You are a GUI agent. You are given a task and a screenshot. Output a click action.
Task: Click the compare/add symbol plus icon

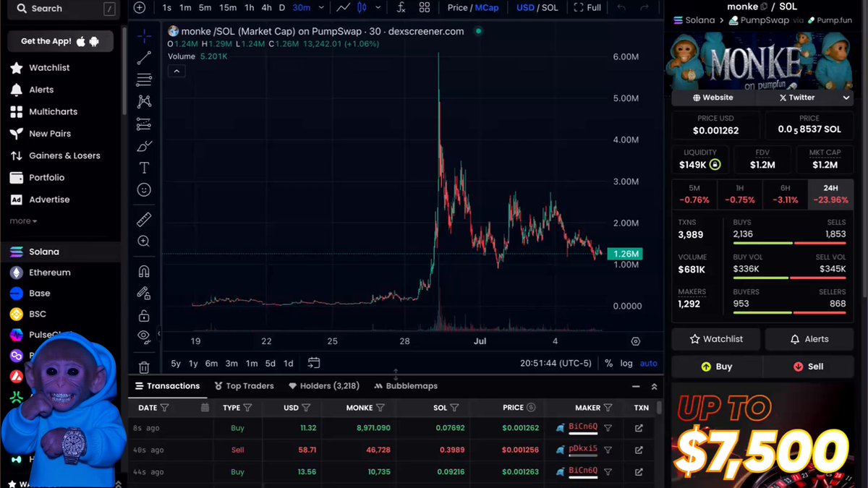tap(140, 8)
